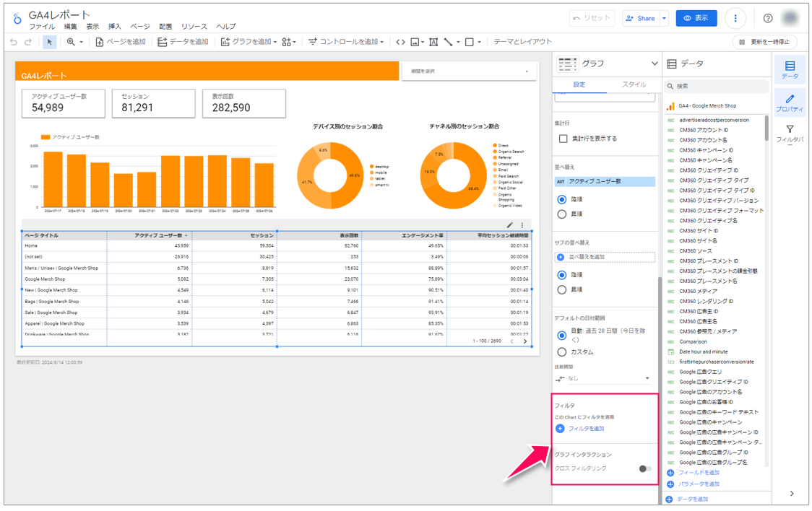This screenshot has height=511, width=812.
Task: Open the ファイル menu
Action: [x=41, y=27]
